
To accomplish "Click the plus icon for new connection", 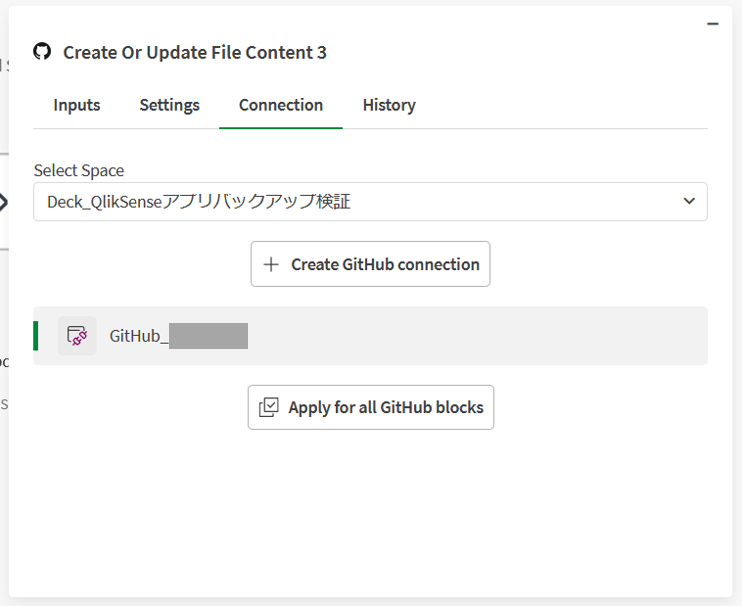I will pyautogui.click(x=271, y=264).
